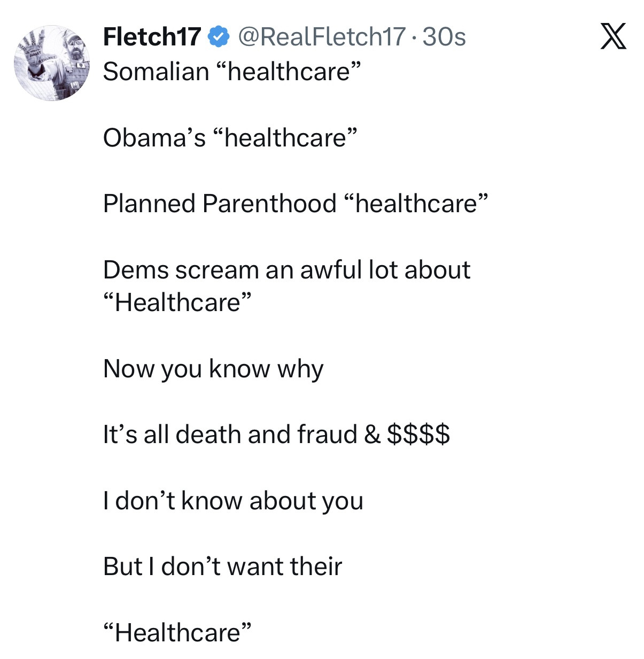Click the $$$$ dollar signs
Screen dimensions: 644x659
point(418,435)
